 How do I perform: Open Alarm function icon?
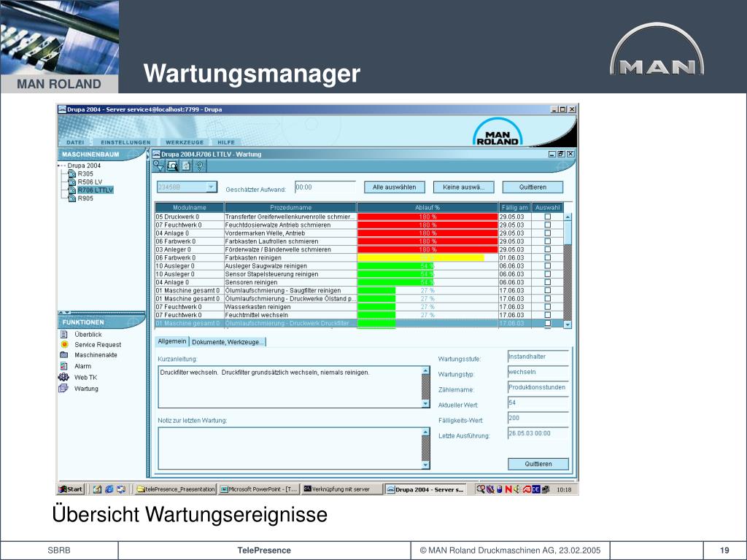click(x=64, y=366)
